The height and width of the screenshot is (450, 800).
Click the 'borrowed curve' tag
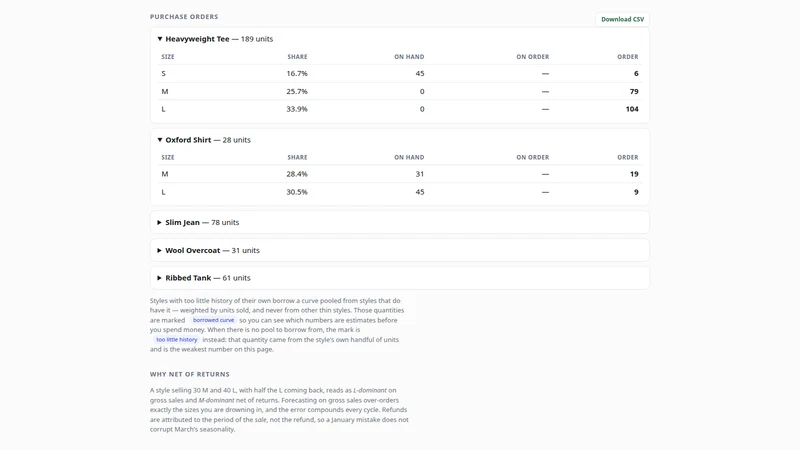pyautogui.click(x=213, y=320)
